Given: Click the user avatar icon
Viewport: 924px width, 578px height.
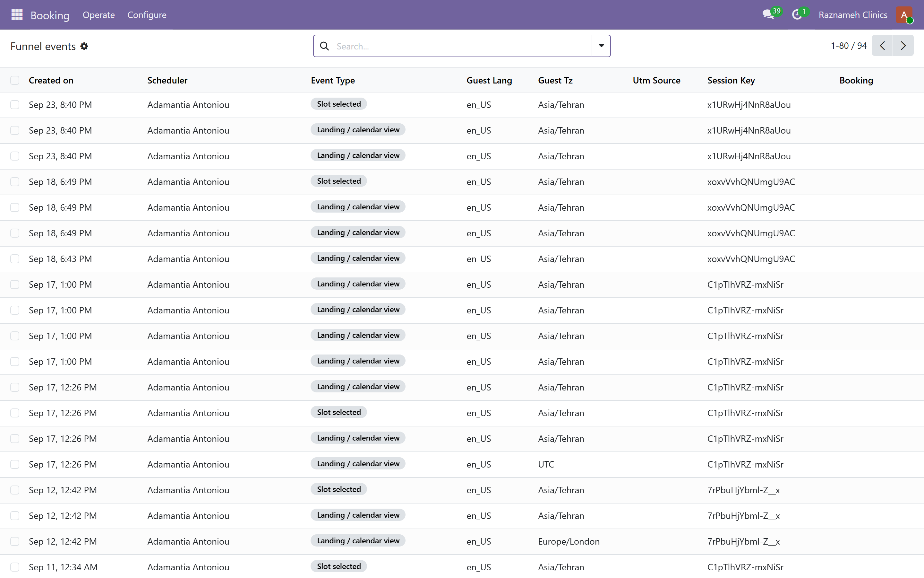Looking at the screenshot, I should (x=904, y=15).
